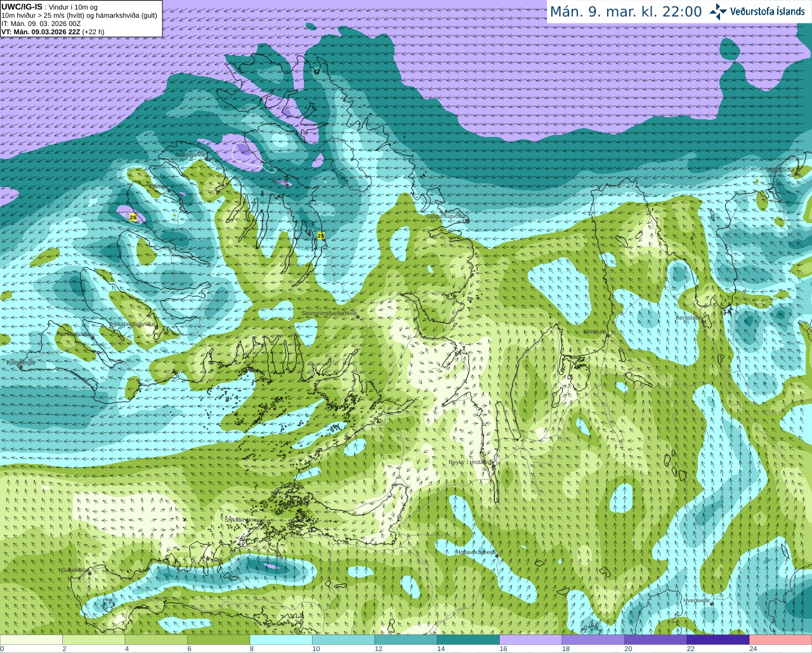Click the Hveravellir station dot
This screenshot has height=653, width=812.
click(712, 604)
